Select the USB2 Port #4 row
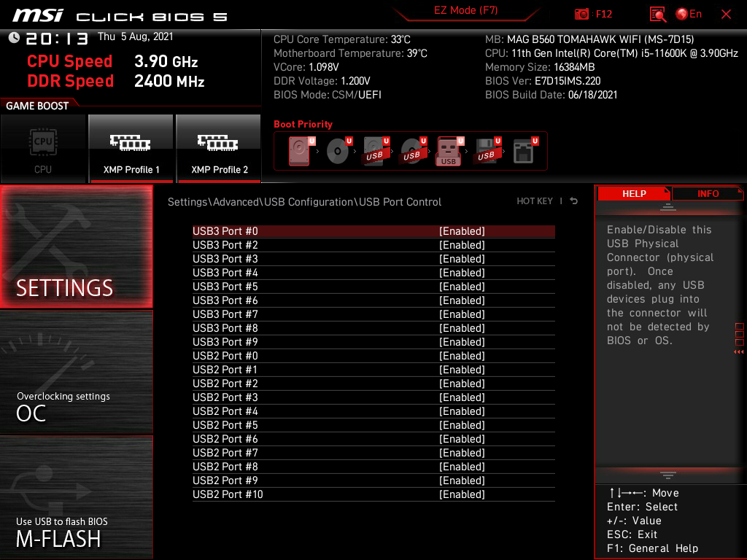This screenshot has width=747, height=560. 373,411
